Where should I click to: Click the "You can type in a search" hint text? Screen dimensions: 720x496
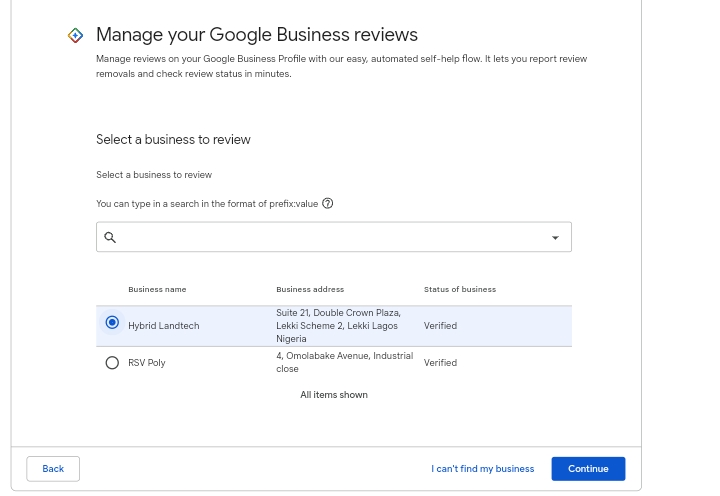tap(207, 204)
